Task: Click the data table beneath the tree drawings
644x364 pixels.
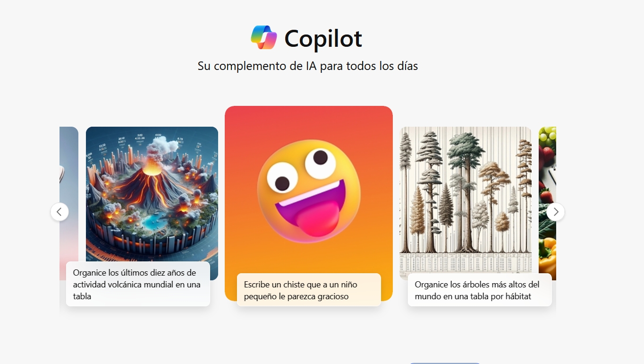Action: pos(466,262)
